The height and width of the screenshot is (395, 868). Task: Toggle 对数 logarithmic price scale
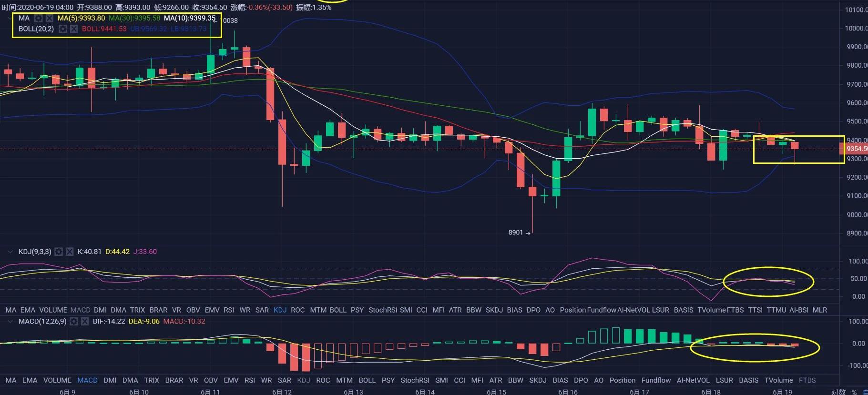point(838,392)
